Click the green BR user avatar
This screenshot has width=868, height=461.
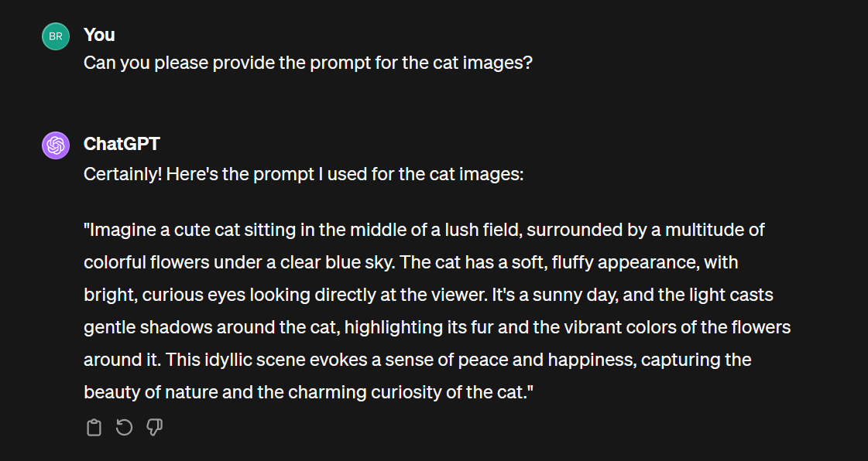tap(56, 36)
